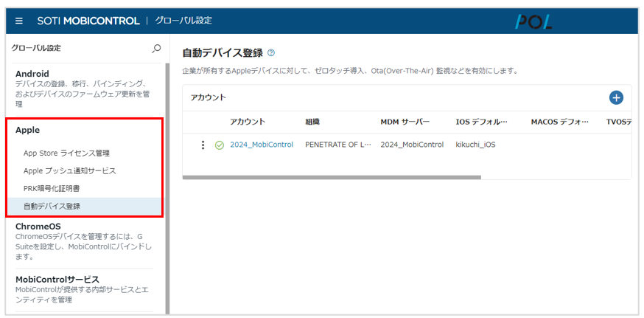
Task: Sort by IOS デフォルト column header
Action: tap(482, 122)
